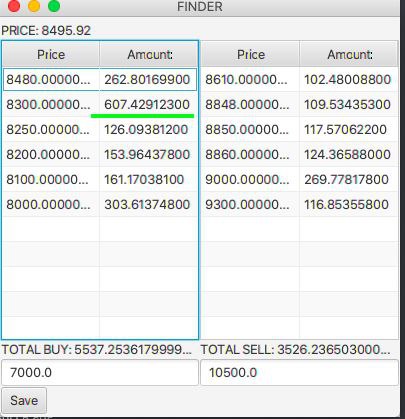Select buy price cell 8100.00000...

51,179
